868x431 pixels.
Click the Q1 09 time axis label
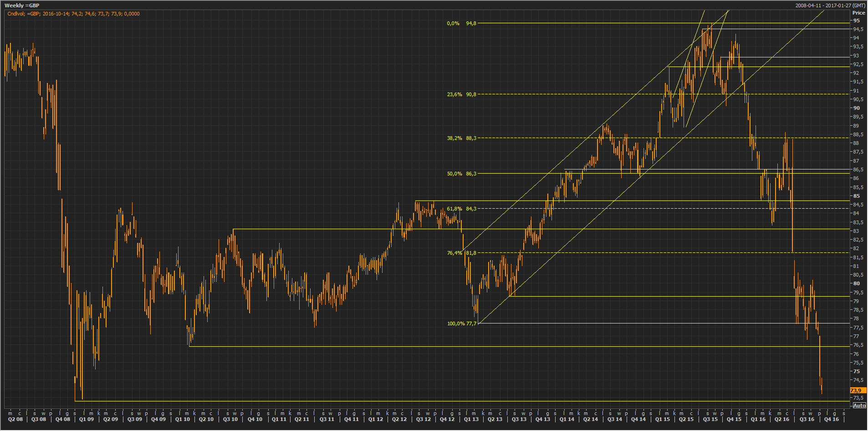86,419
